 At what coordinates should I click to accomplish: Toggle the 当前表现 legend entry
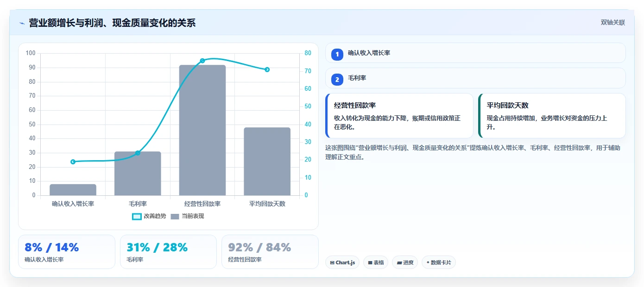(x=187, y=216)
